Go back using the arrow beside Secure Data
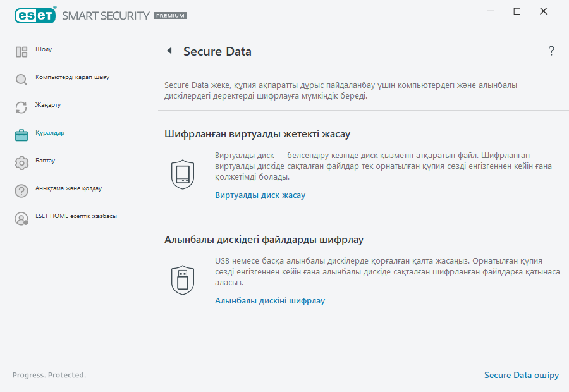 pyautogui.click(x=168, y=51)
